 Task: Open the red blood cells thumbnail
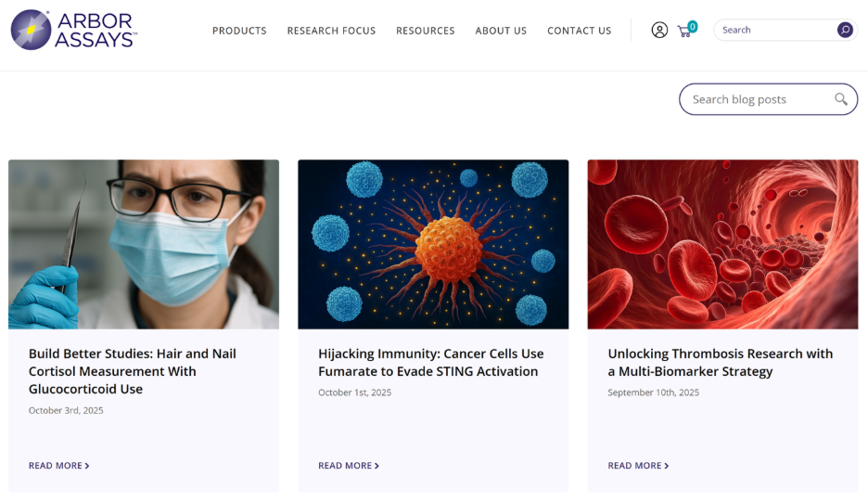722,244
